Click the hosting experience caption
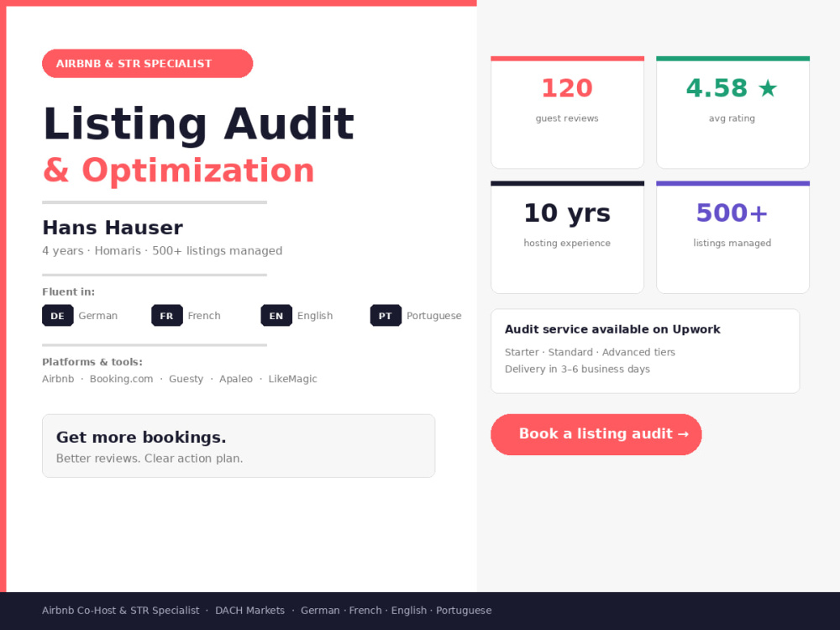The height and width of the screenshot is (630, 840). [567, 244]
